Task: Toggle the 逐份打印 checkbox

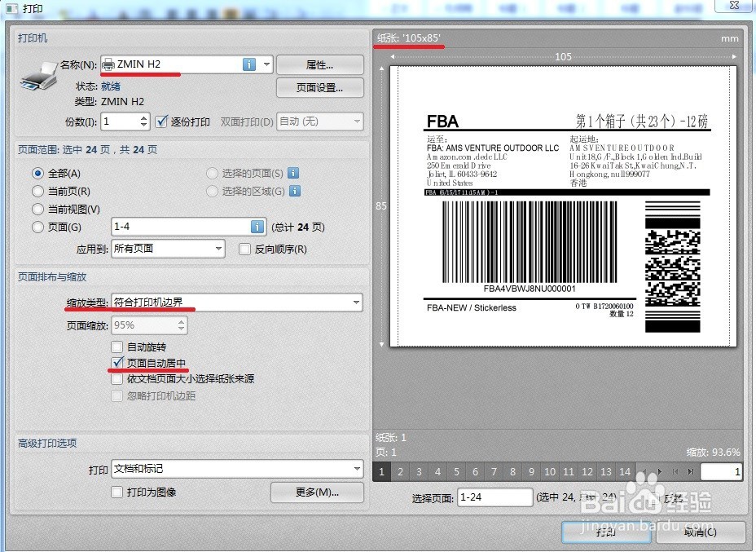Action: tap(161, 121)
